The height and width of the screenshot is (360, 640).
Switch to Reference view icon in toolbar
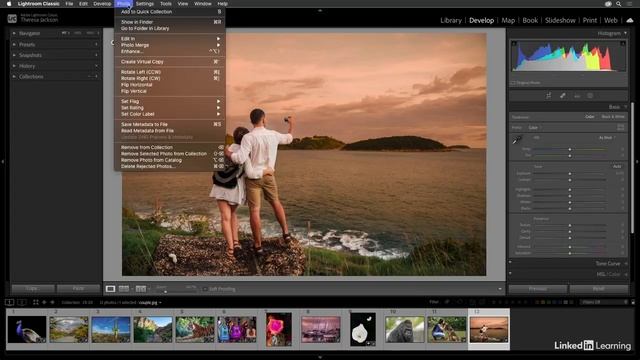[x=124, y=289]
